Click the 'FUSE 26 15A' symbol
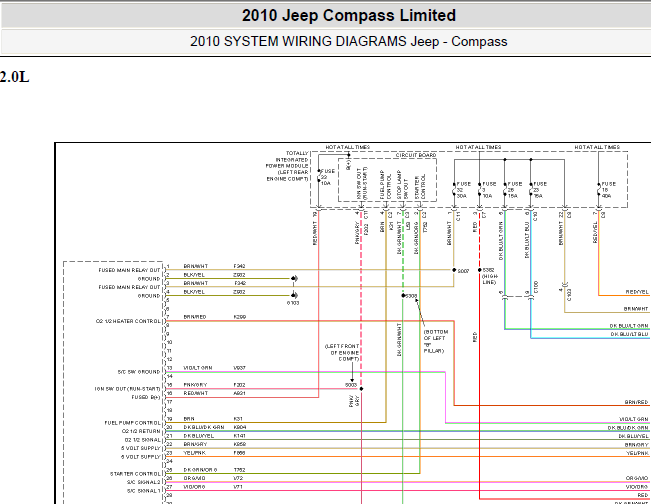 click(x=512, y=189)
